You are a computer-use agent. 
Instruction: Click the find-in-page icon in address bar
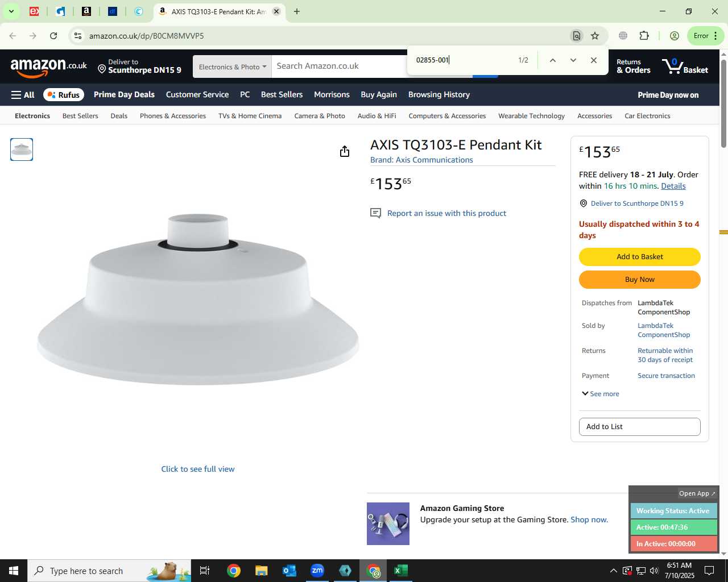tap(577, 36)
